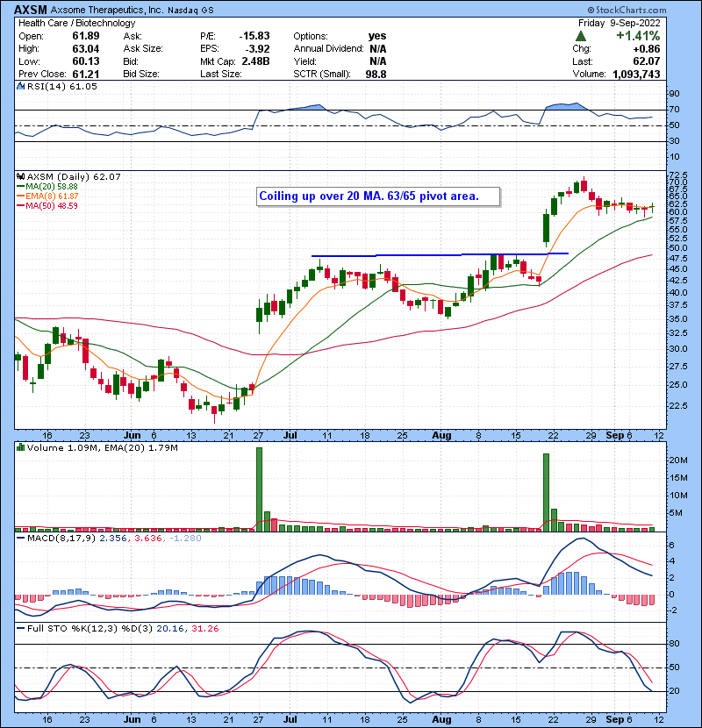Image resolution: width=702 pixels, height=728 pixels.
Task: Click the High value 63.04
Action: [x=85, y=49]
